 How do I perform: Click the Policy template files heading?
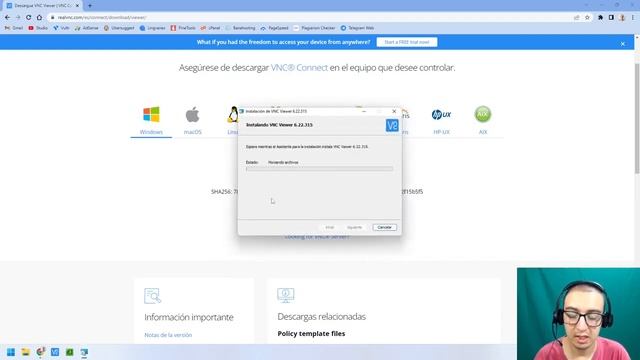pyautogui.click(x=311, y=333)
